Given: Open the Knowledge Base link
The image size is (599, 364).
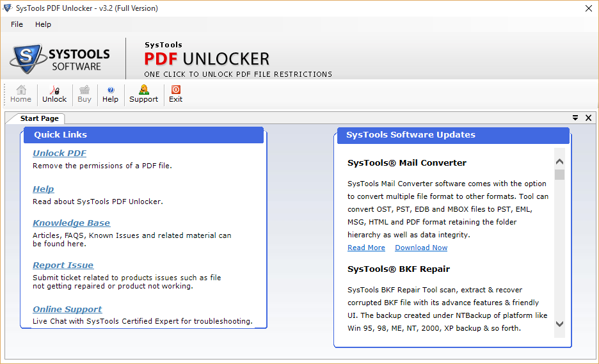Looking at the screenshot, I should pos(71,223).
